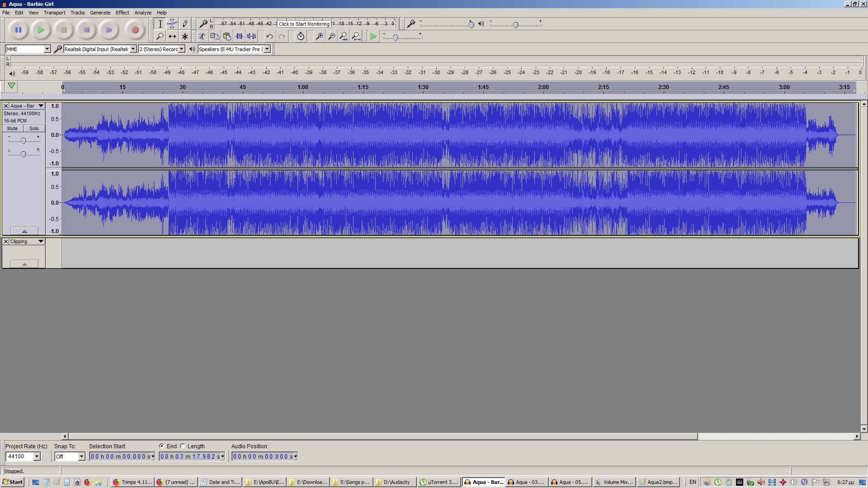Click the horizontal scrollbar at bottom
The image size is (868, 488).
(x=383, y=436)
